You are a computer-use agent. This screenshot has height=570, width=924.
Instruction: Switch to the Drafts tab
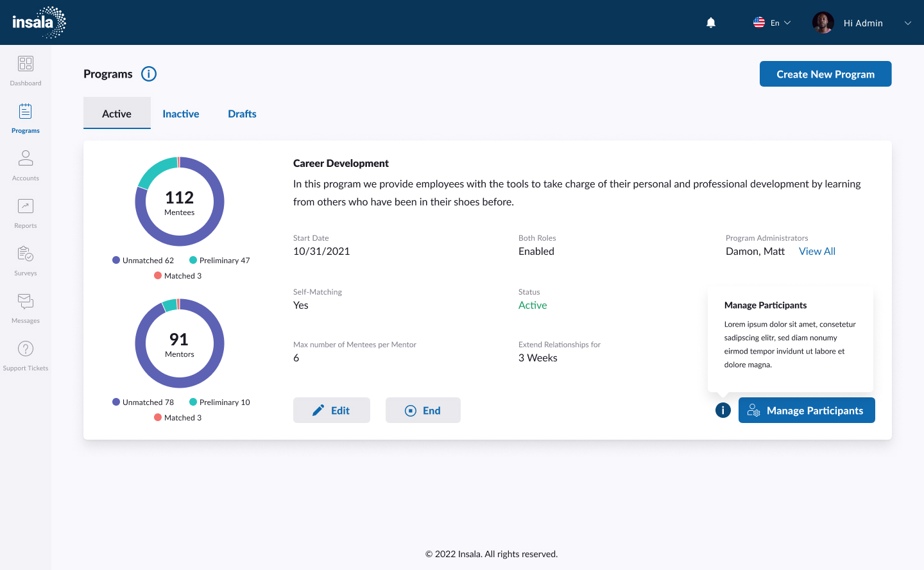coord(242,114)
